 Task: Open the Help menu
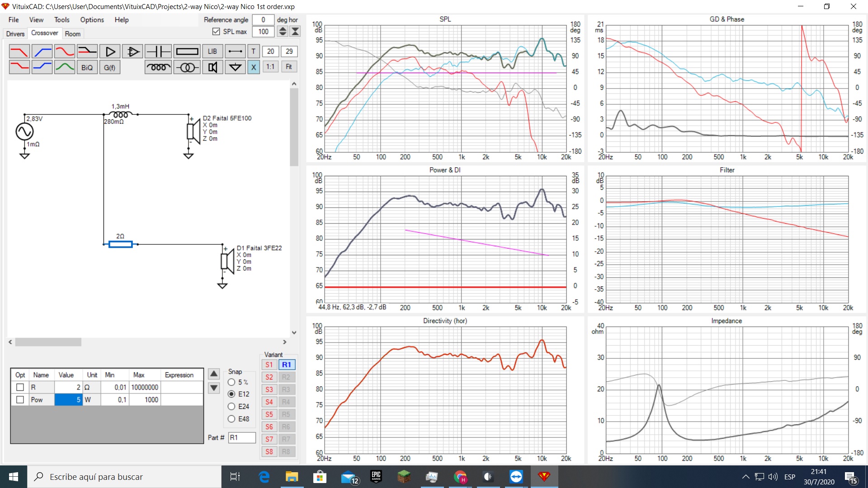[122, 20]
